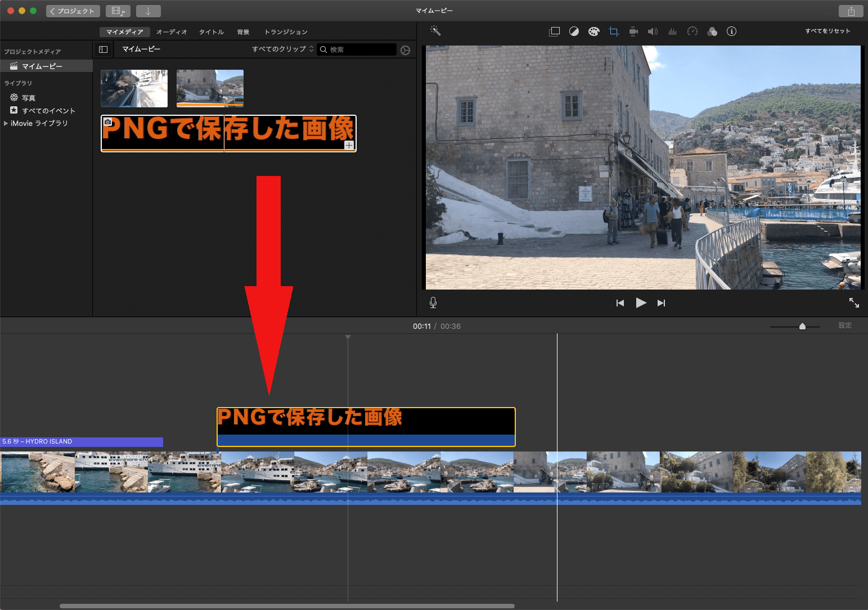Open the speed gauge icon
This screenshot has width=868, height=610.
pos(692,31)
